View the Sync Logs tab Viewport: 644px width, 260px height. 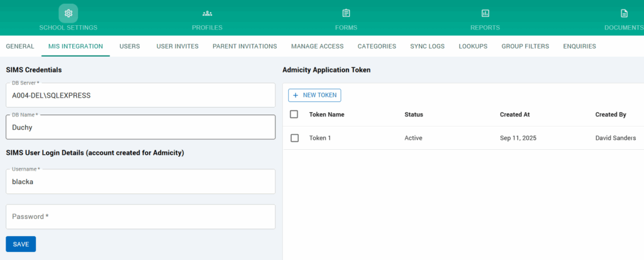click(427, 47)
